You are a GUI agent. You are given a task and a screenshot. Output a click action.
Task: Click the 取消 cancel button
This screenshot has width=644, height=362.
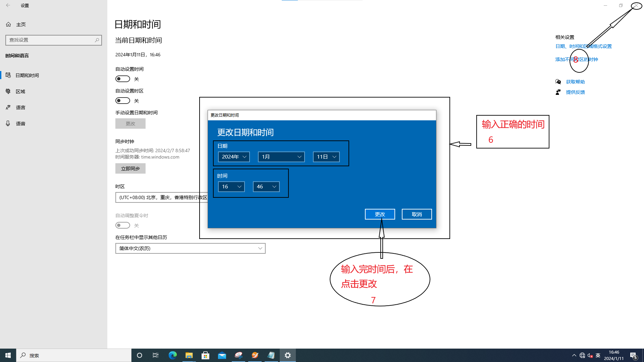tap(417, 214)
